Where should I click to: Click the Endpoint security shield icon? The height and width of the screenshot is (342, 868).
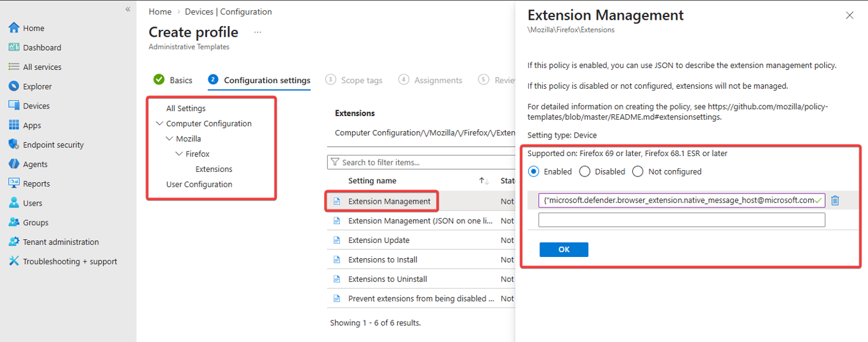click(14, 145)
